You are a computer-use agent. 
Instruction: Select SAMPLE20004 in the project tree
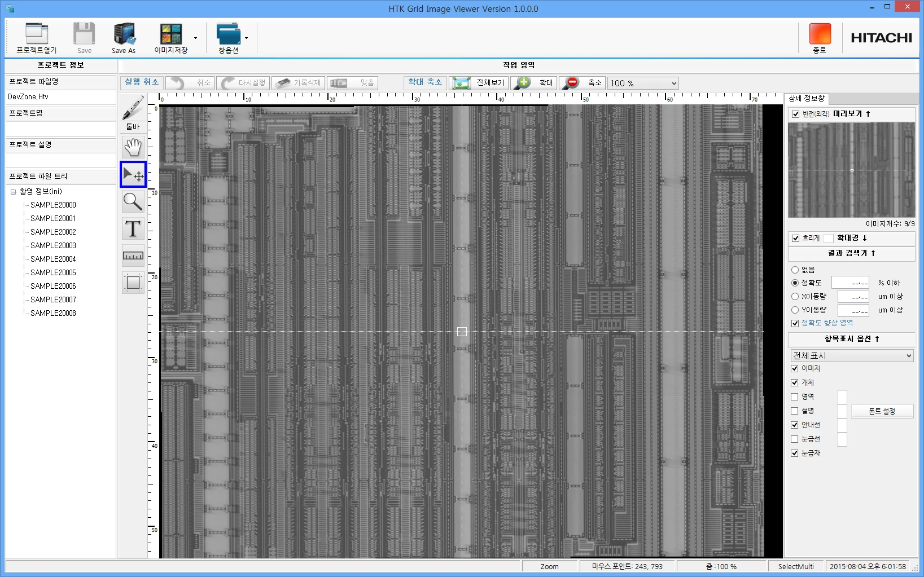click(53, 259)
